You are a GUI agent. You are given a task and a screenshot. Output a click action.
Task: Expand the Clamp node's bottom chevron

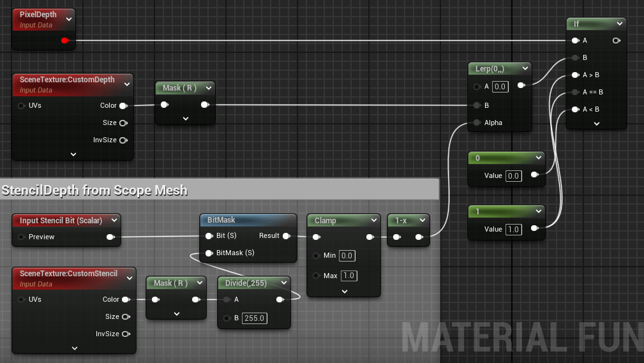pyautogui.click(x=344, y=291)
